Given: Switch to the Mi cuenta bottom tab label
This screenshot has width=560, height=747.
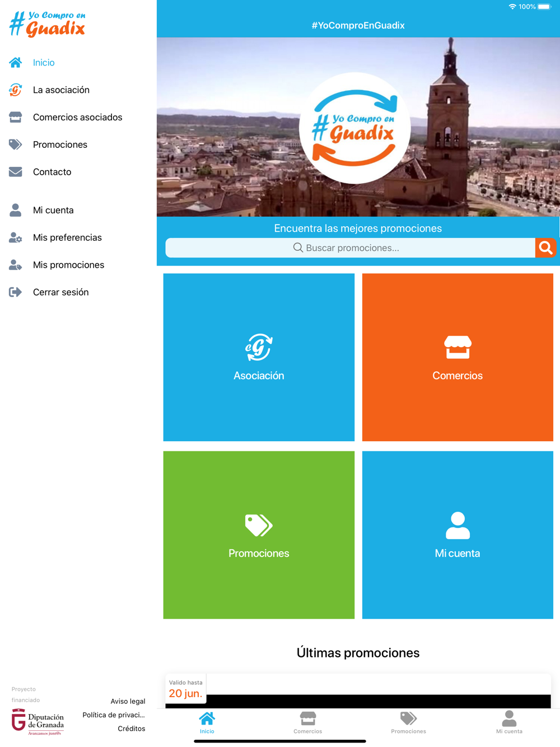Looking at the screenshot, I should (x=509, y=731).
